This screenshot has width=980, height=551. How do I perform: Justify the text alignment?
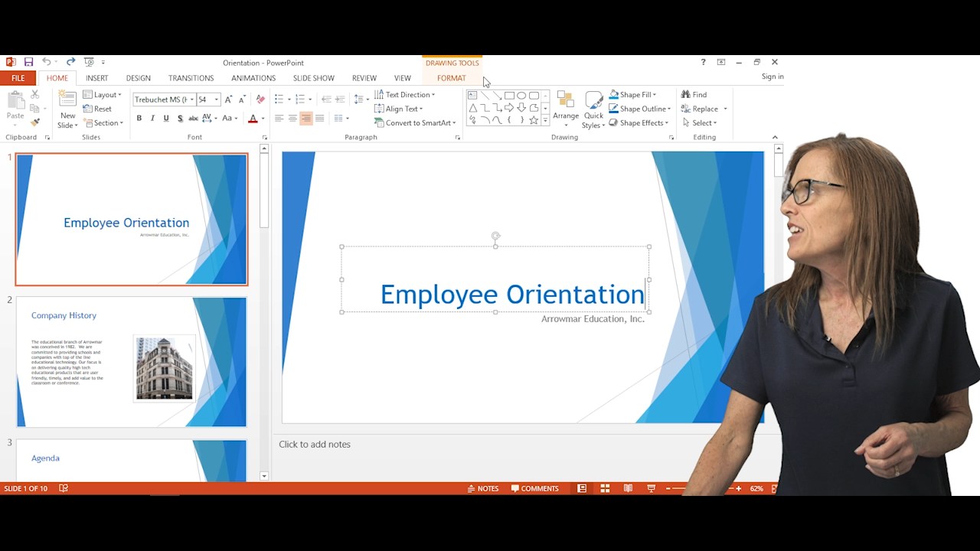click(x=320, y=118)
